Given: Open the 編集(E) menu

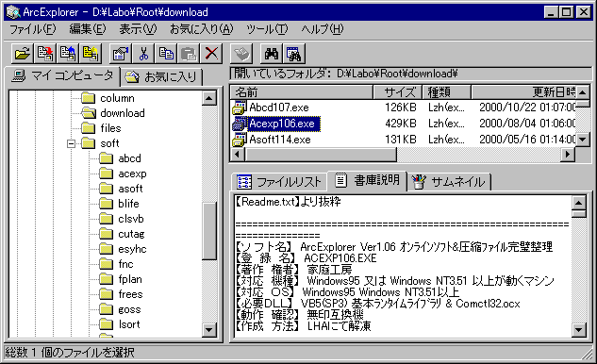Looking at the screenshot, I should tap(88, 29).
